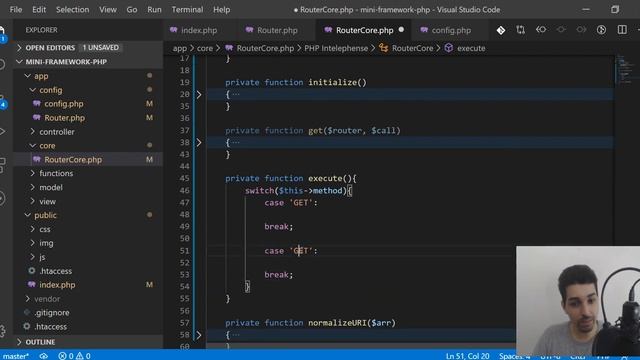The height and width of the screenshot is (360, 640).
Task: Open the git source control diamond icon
Action: pos(501,30)
